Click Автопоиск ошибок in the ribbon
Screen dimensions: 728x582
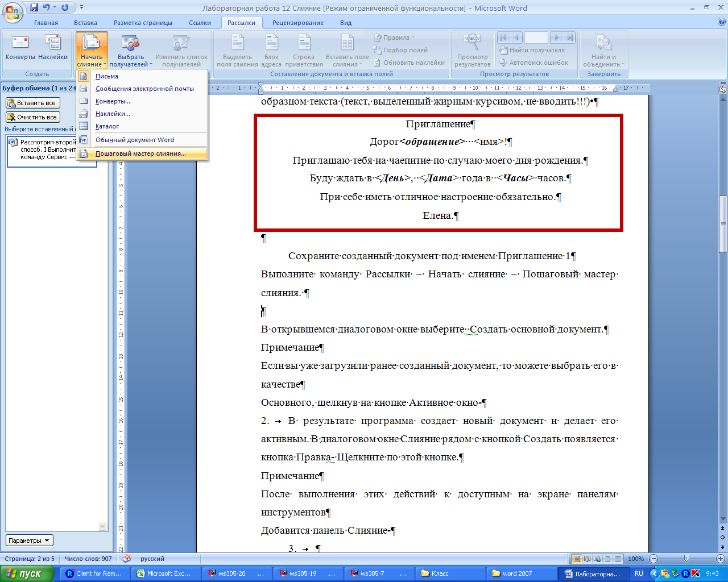click(x=533, y=63)
